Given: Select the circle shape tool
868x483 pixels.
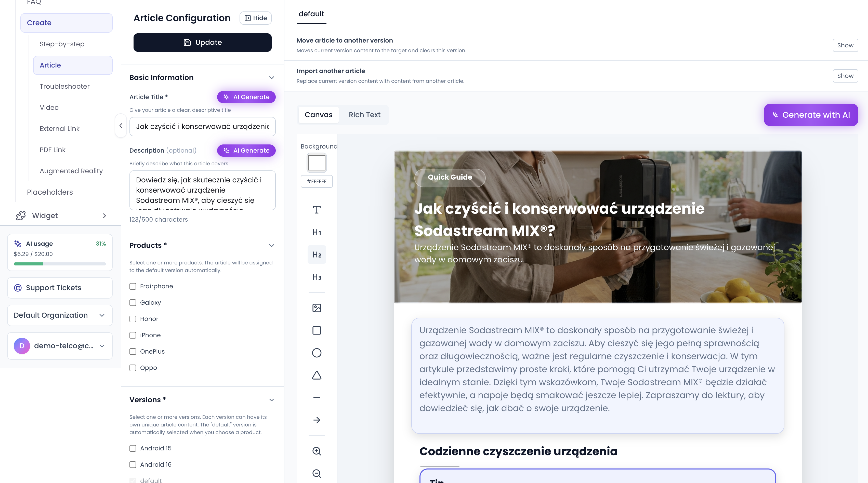Looking at the screenshot, I should [x=317, y=353].
